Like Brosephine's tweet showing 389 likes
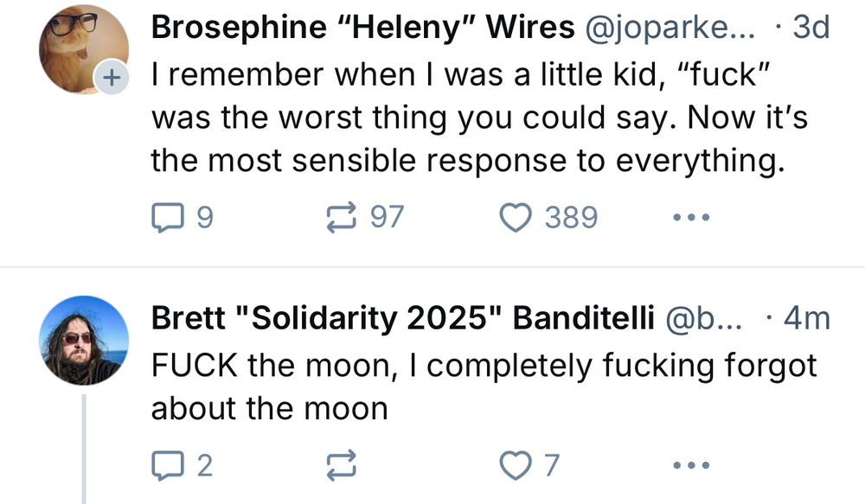This screenshot has width=865, height=504. (x=516, y=218)
